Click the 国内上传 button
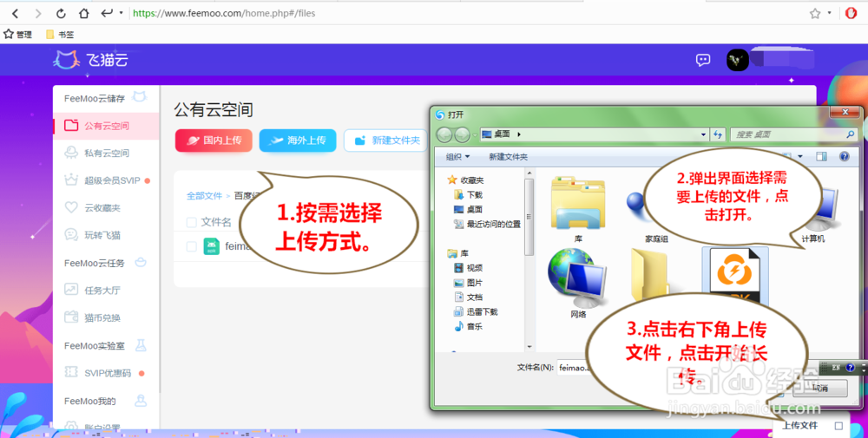Image resolution: width=868 pixels, height=438 pixels. click(x=214, y=141)
